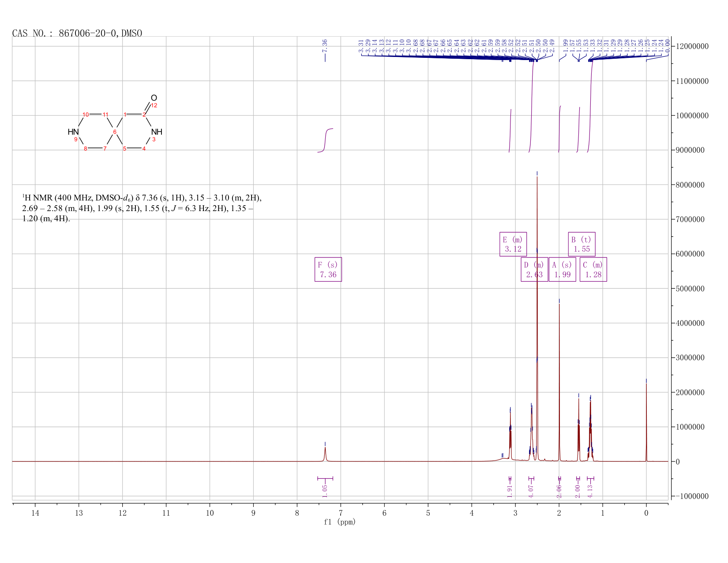Click the integral value 1.91
The width and height of the screenshot is (728, 563).
(x=510, y=491)
